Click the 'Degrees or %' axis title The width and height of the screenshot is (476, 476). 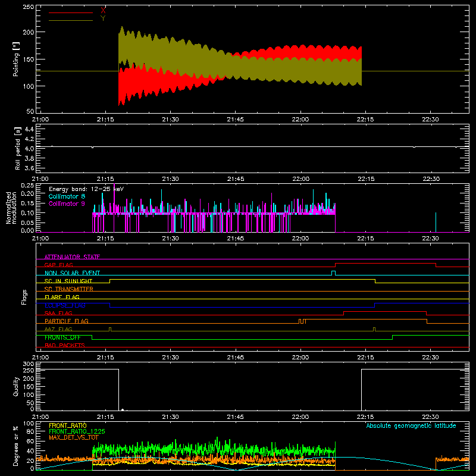click(x=16, y=446)
